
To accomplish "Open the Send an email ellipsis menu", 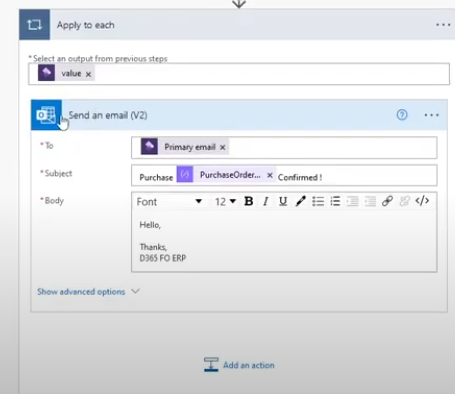I will click(x=432, y=115).
